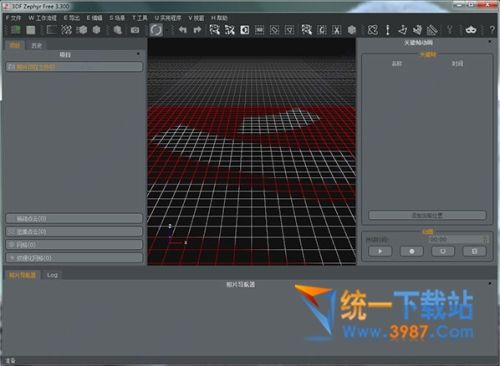The image size is (500, 366).
Task: Open the Help menu
Action: coord(219,18)
